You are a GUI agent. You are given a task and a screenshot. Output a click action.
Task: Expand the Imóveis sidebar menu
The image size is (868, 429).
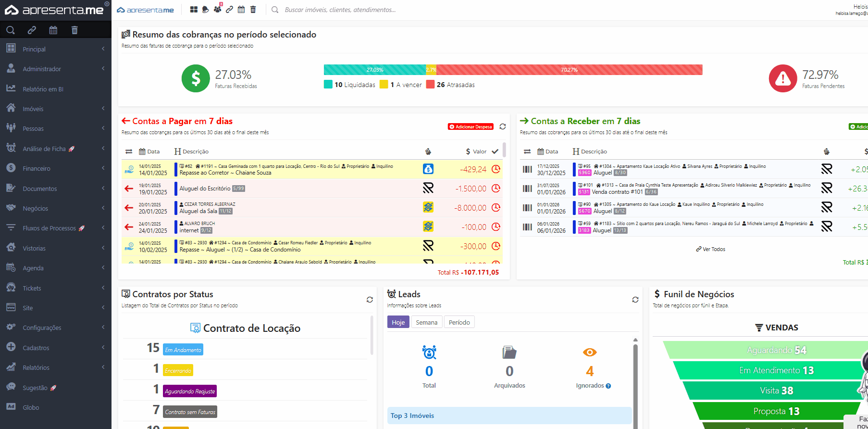pyautogui.click(x=33, y=109)
